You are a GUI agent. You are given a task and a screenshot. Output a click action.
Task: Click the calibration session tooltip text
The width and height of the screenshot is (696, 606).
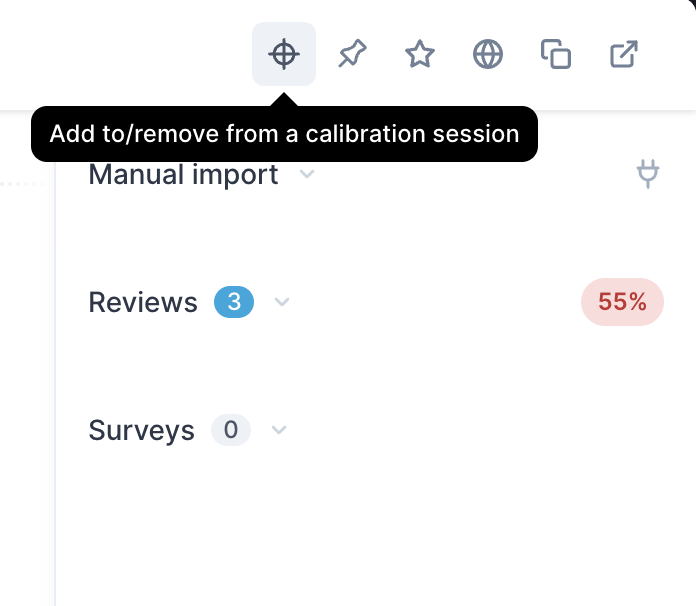[285, 134]
